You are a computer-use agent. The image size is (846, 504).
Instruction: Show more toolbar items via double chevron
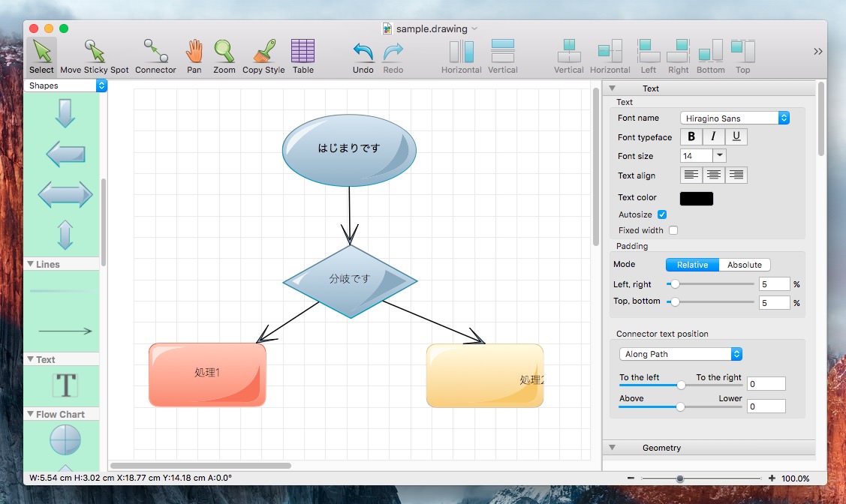pyautogui.click(x=817, y=51)
